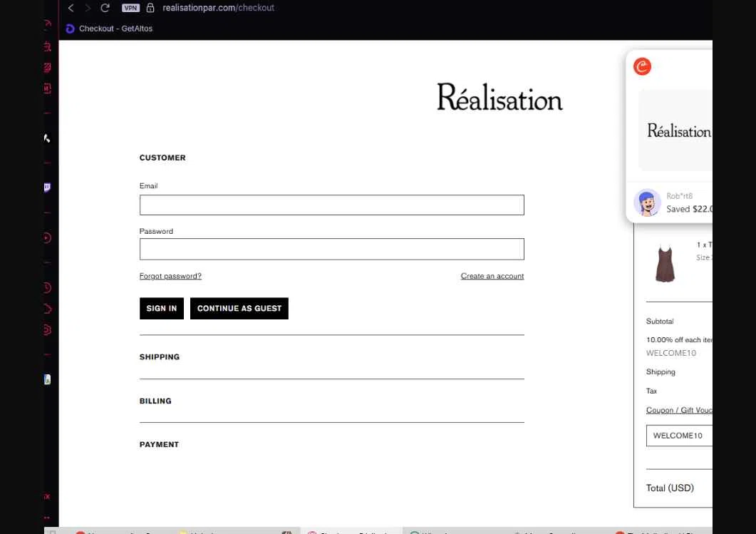This screenshot has width=756, height=534.
Task: Click the SHIPPING section heading
Action: point(160,357)
